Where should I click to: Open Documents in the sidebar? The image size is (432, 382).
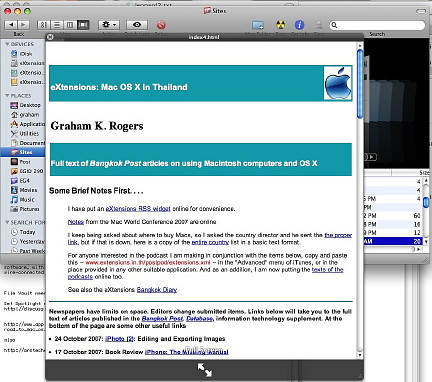click(27, 143)
